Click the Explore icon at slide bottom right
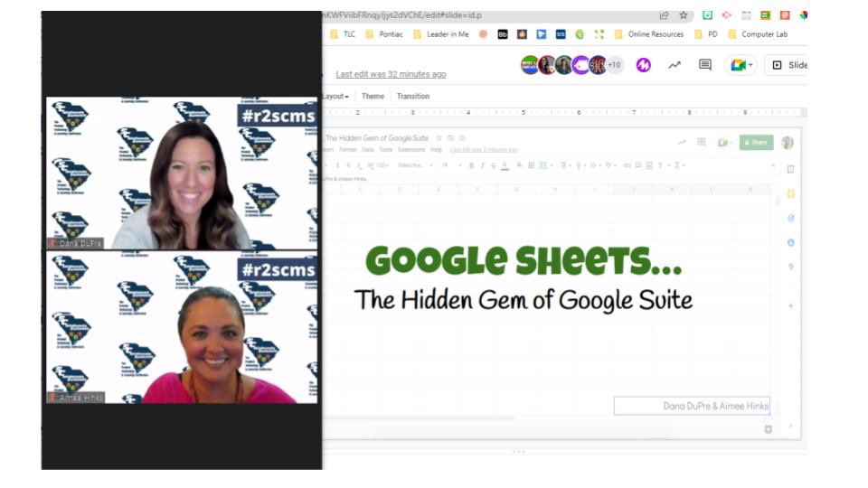Viewport: 868px width, 488px height. tap(769, 429)
